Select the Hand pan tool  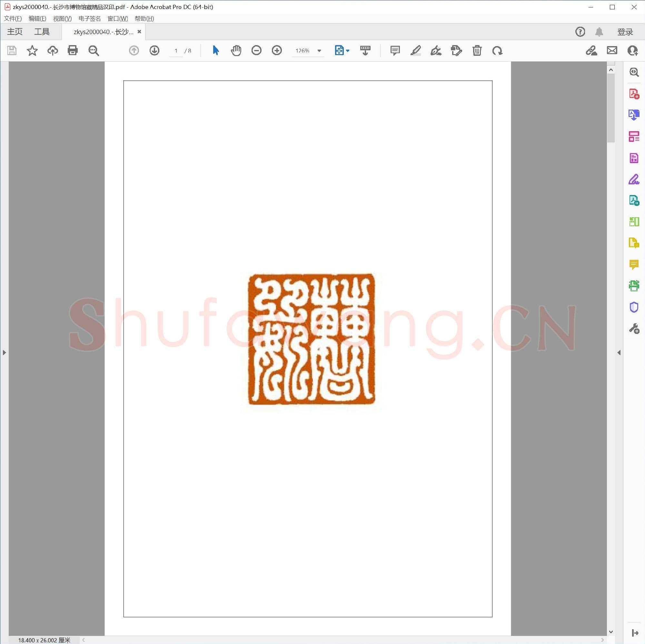236,50
